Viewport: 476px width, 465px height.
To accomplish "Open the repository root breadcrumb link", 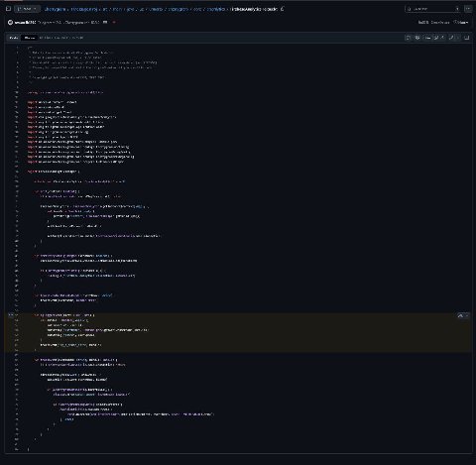I will coord(56,9).
